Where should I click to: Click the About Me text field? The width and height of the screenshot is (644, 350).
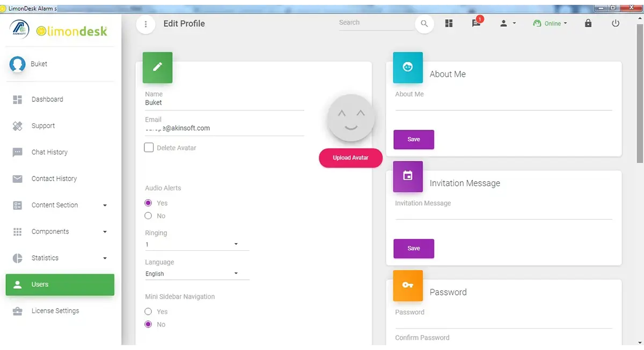[x=503, y=103]
